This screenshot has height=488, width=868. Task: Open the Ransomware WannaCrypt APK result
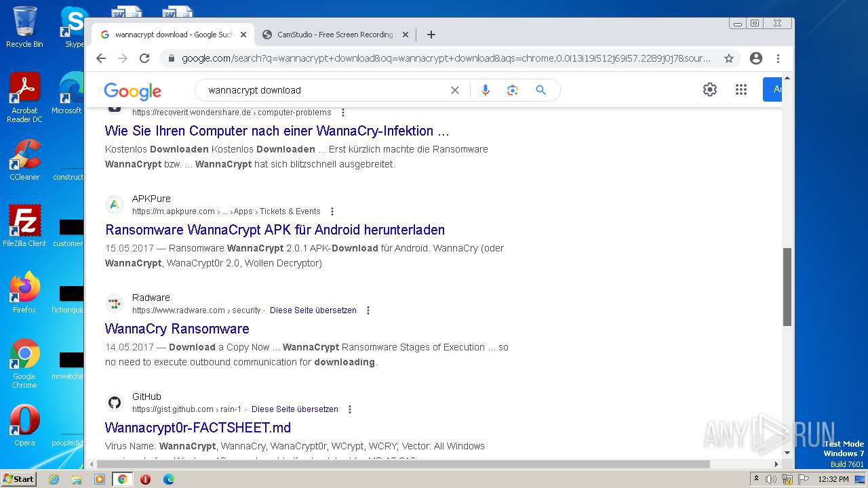pos(275,230)
